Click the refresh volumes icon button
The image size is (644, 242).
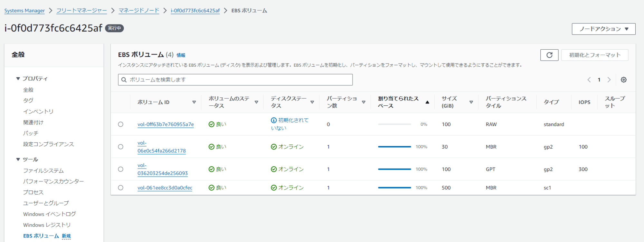(x=549, y=55)
